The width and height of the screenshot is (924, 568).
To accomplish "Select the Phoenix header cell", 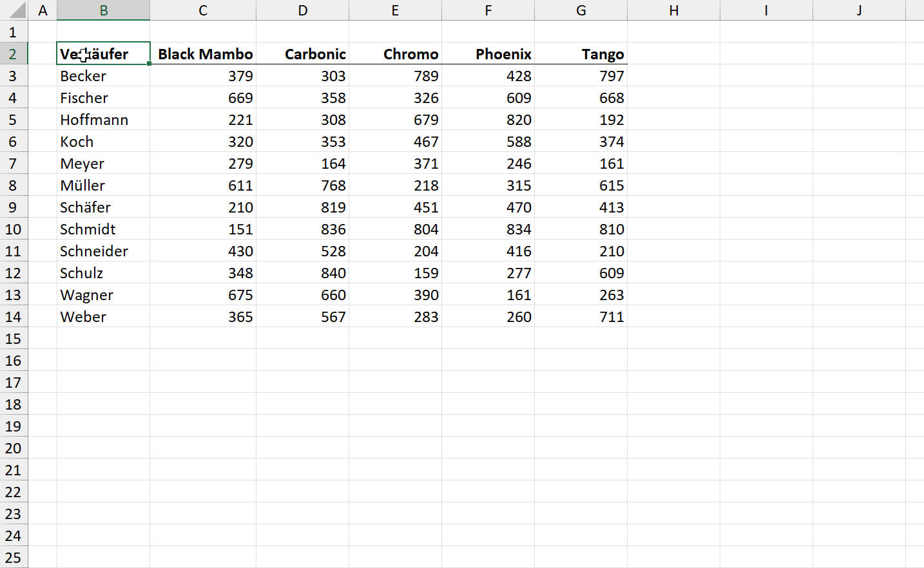I will point(488,54).
